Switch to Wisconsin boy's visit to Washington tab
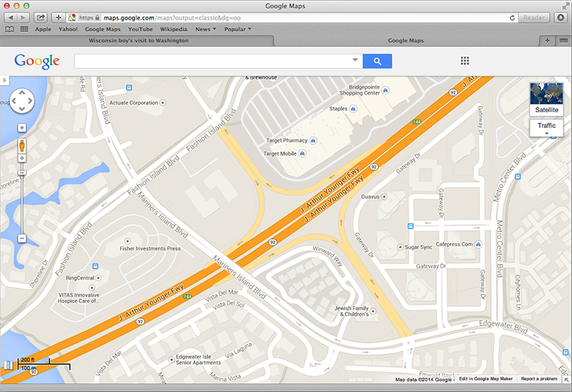This screenshot has height=392, width=572. (139, 41)
